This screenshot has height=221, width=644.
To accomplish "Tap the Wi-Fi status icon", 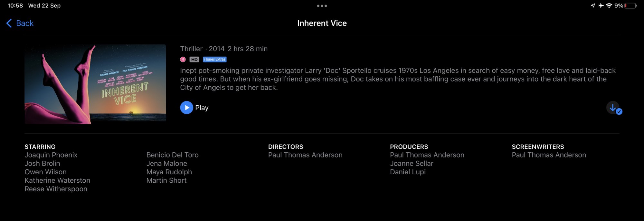I will point(609,5).
